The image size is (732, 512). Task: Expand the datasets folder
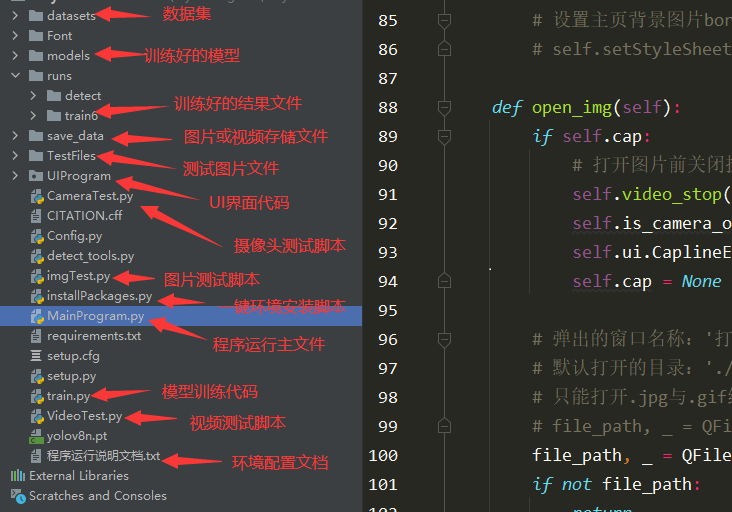pyautogui.click(x=15, y=16)
